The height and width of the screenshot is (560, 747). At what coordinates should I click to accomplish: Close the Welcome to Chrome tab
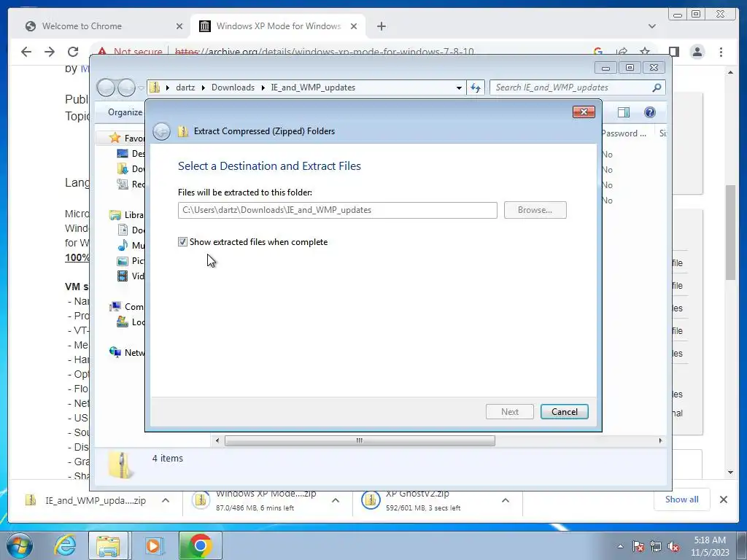[x=179, y=26]
